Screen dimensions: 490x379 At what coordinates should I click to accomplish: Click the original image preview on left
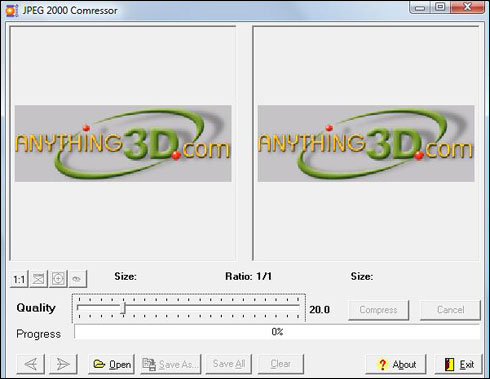point(123,144)
